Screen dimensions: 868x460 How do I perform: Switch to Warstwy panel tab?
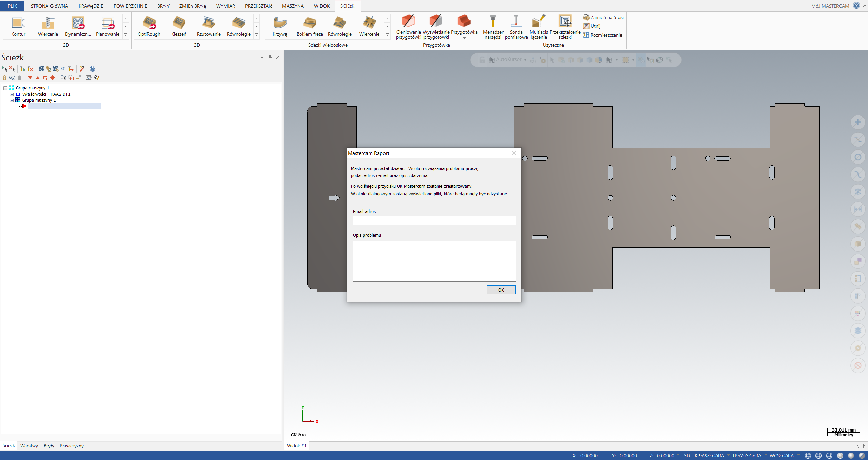[x=29, y=446]
